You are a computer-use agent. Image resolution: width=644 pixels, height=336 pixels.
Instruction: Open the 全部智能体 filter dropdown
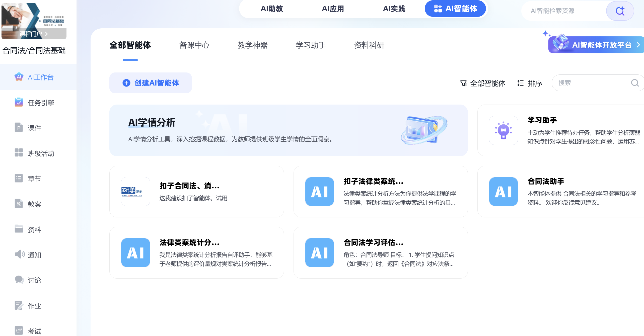click(483, 83)
